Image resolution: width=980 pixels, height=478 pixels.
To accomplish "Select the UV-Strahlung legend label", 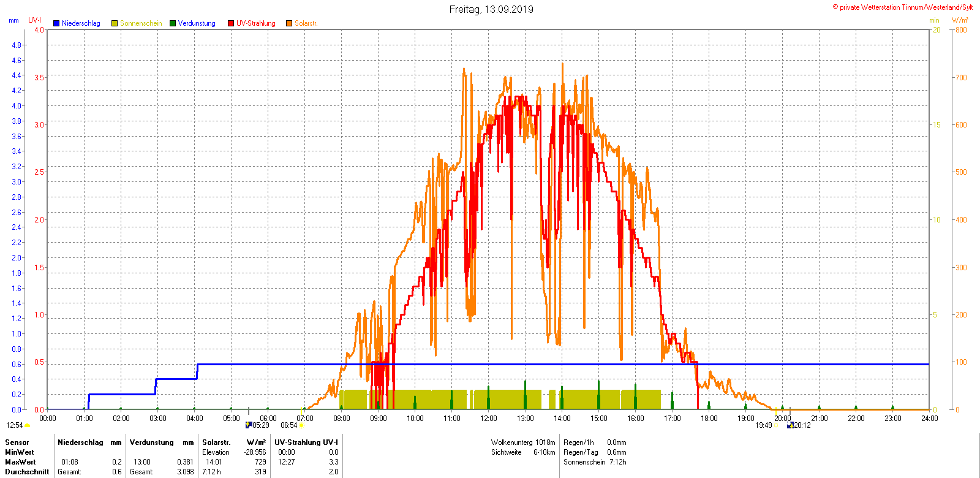I will 256,23.
